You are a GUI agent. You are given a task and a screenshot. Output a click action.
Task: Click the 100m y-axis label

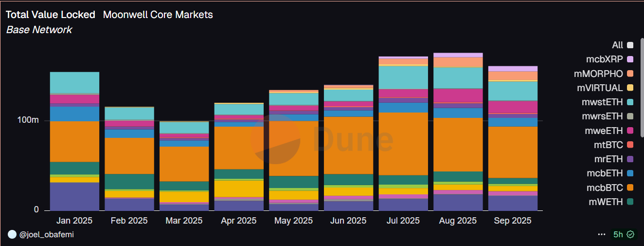29,120
